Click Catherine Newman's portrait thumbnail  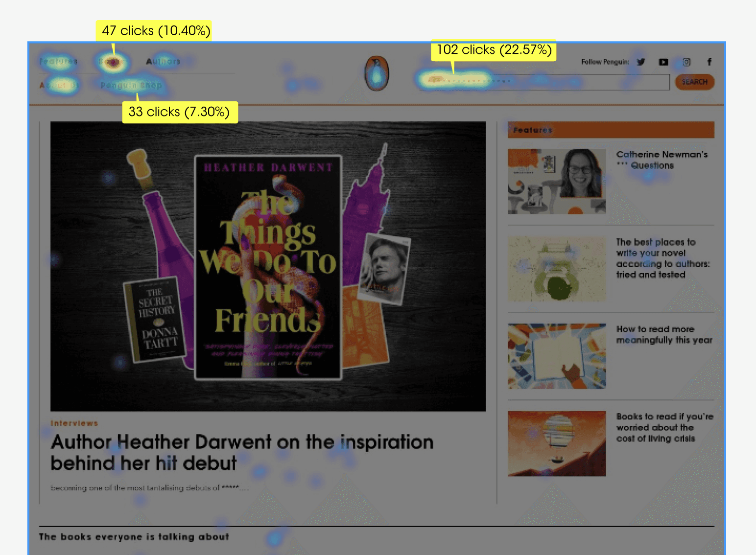coord(557,181)
